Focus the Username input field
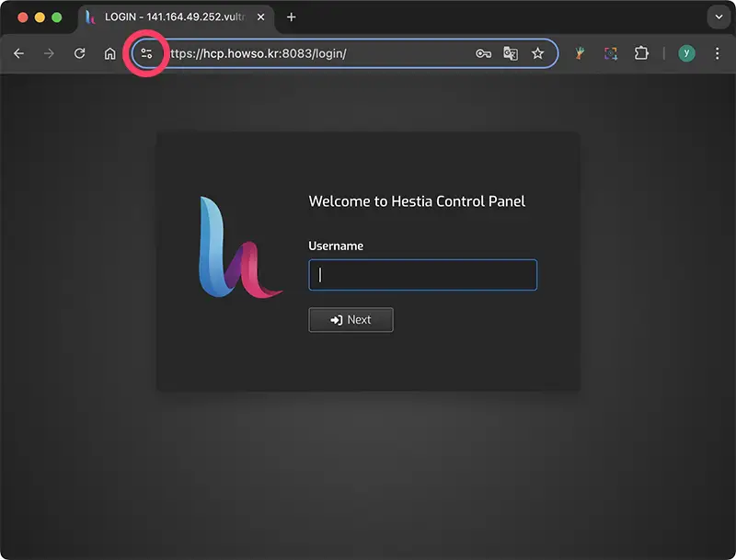 (423, 275)
